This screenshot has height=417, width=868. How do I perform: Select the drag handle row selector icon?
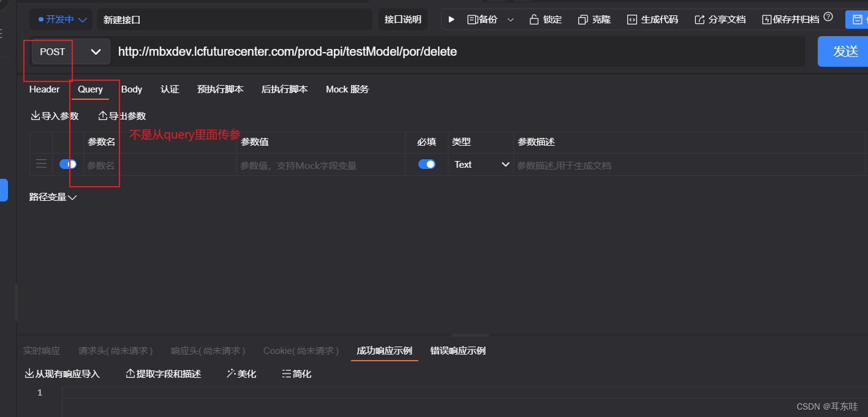coord(40,163)
